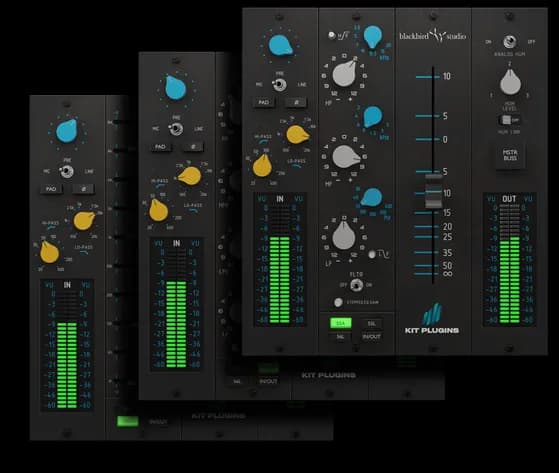Toggle the LF shelf curve button
This screenshot has height=473, width=559.
372,254
